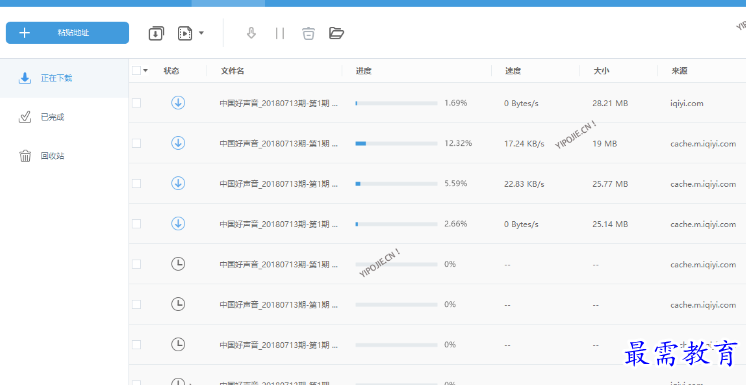Sort by the 进度 column header
The width and height of the screenshot is (746, 385).
click(363, 71)
